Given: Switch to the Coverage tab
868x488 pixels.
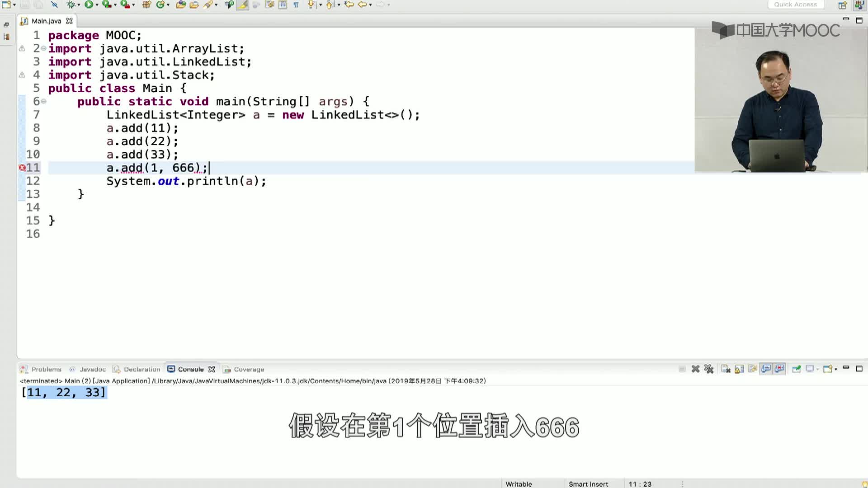Looking at the screenshot, I should tap(244, 369).
